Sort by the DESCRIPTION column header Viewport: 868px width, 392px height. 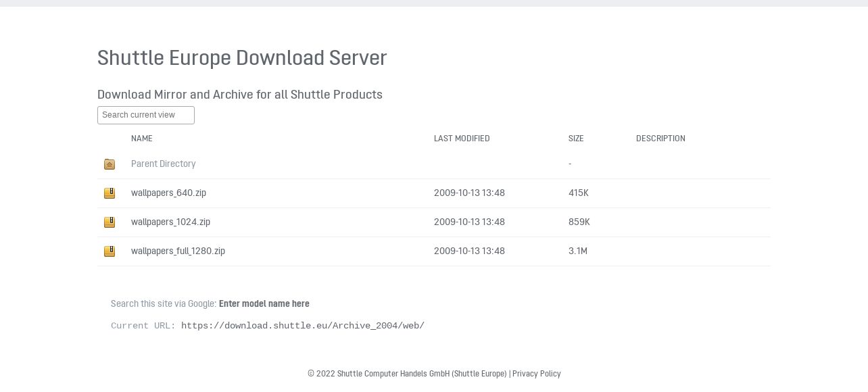(x=660, y=139)
